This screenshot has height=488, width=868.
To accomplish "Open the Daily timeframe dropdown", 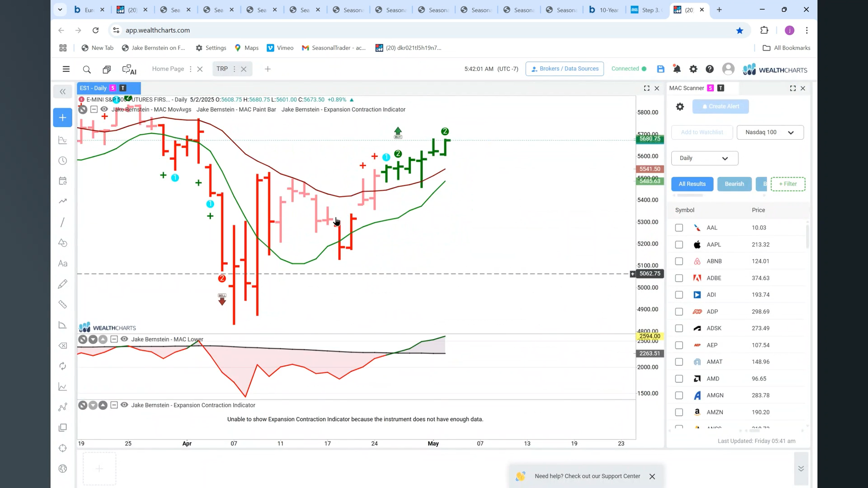I will point(704,158).
